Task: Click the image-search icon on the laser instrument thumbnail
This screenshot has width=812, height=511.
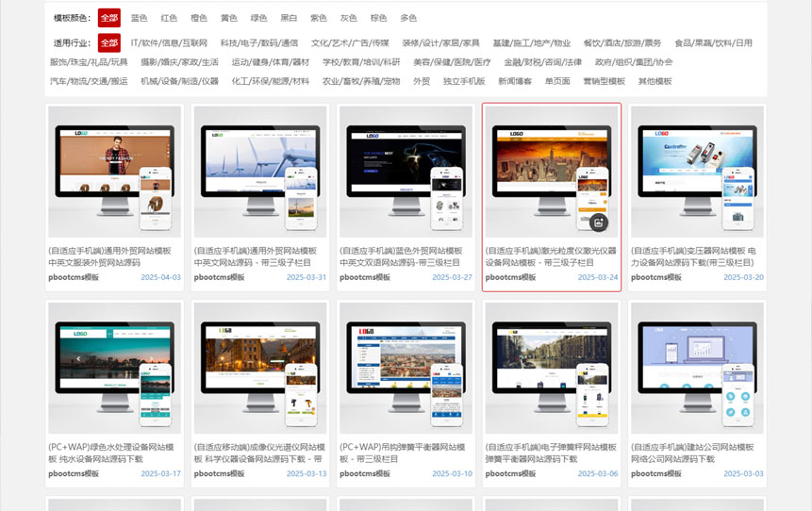Action: tap(599, 223)
